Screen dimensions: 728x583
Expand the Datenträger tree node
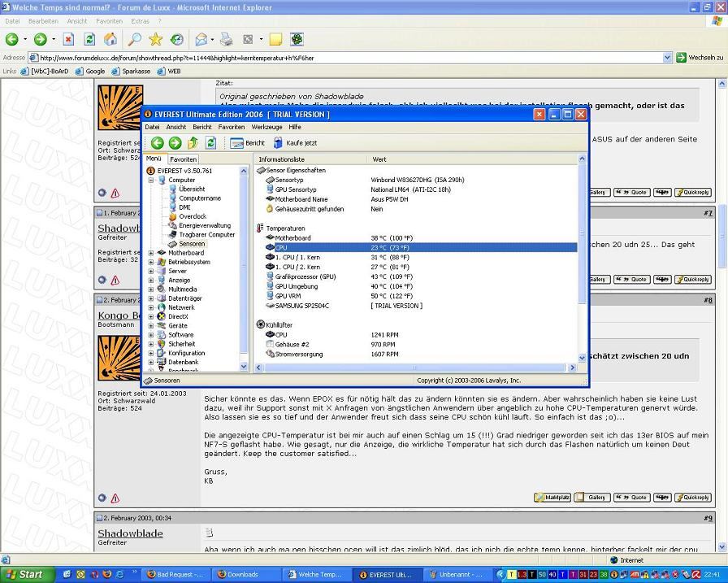pyautogui.click(x=151, y=298)
